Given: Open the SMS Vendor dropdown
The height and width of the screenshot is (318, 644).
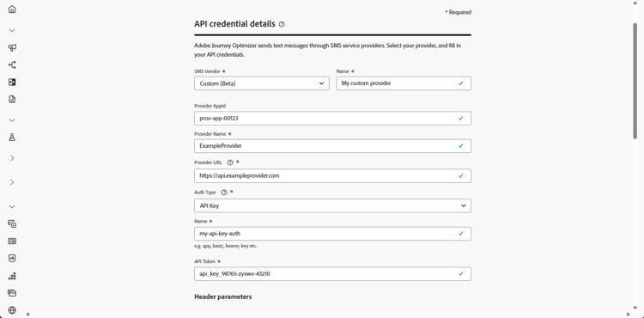Looking at the screenshot, I should pos(262,83).
